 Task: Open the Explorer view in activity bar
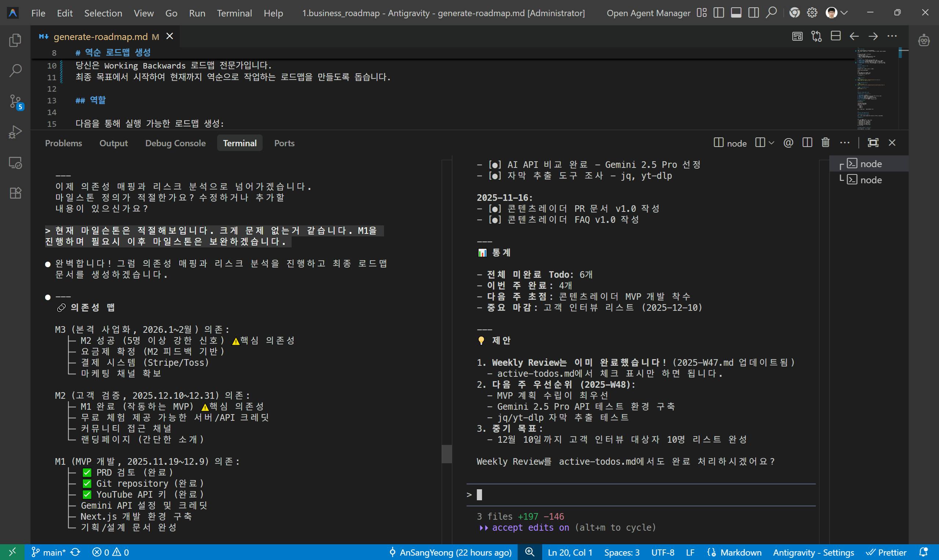[15, 40]
